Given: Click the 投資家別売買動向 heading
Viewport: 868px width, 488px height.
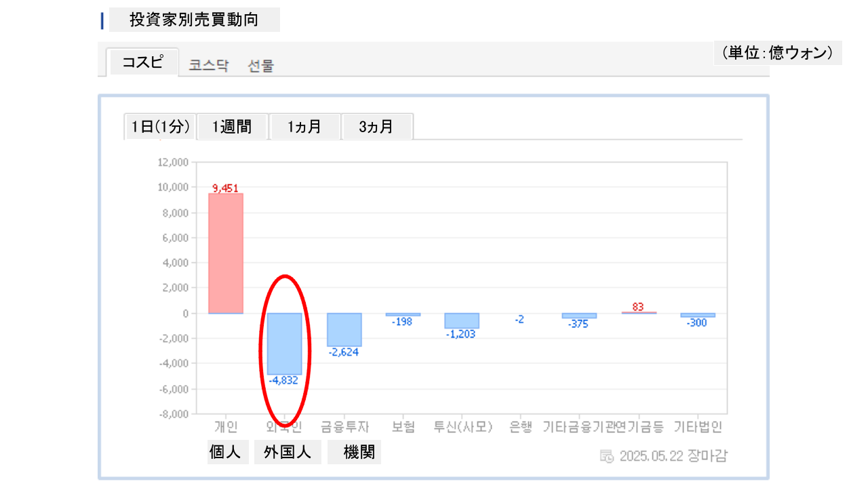Looking at the screenshot, I should point(194,20).
